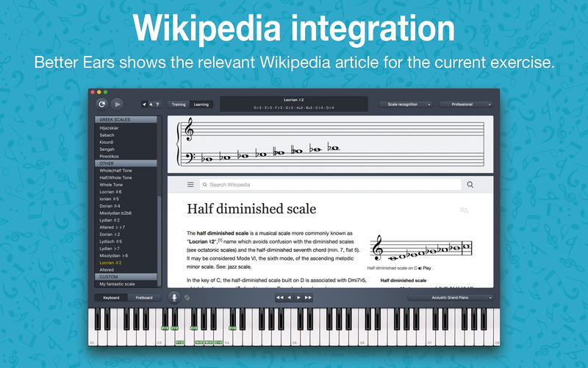Open the Professional level dropdown
The height and width of the screenshot is (368, 588).
tap(466, 105)
